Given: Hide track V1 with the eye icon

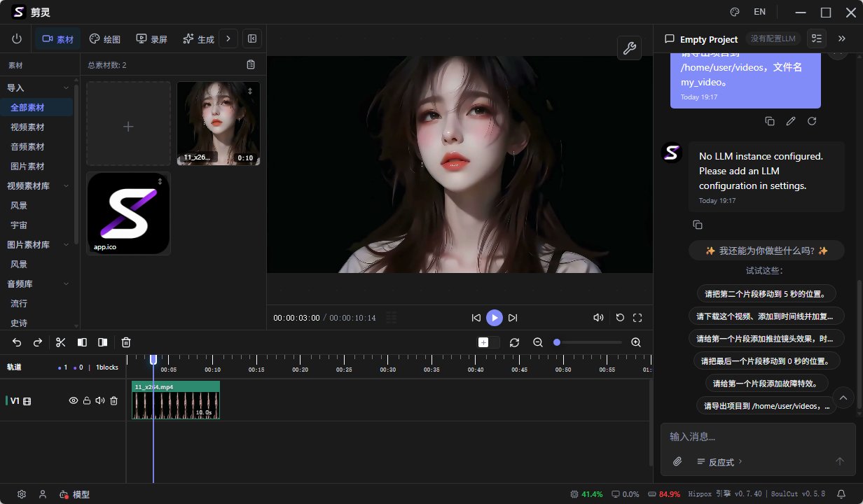Looking at the screenshot, I should 73,400.
